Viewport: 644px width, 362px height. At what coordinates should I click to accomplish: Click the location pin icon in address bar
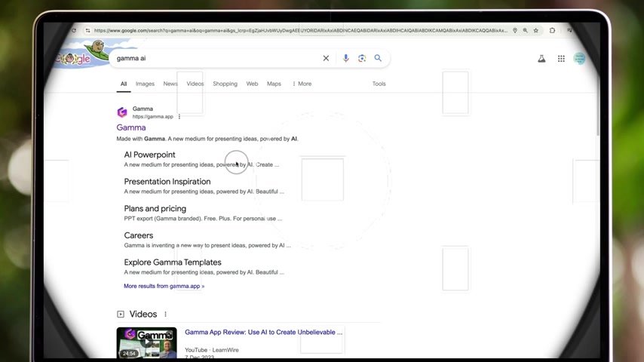[x=514, y=30]
